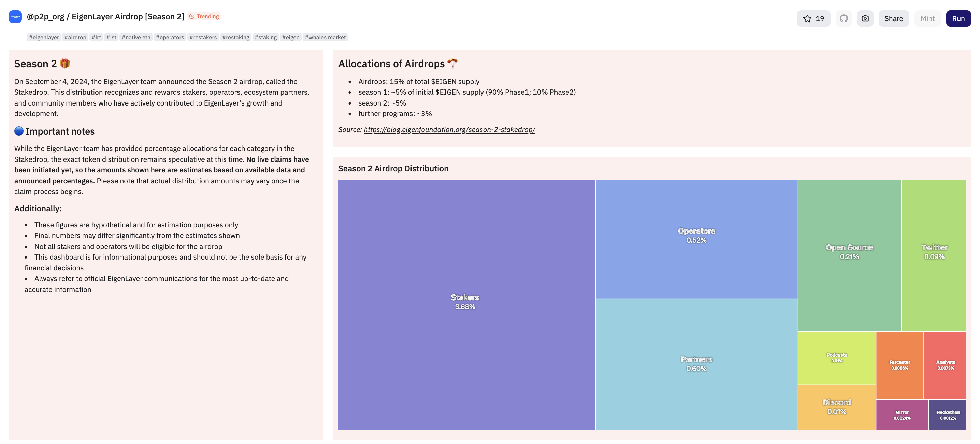980x444 pixels.
Task: Open the announced hyperlink
Action: [176, 82]
